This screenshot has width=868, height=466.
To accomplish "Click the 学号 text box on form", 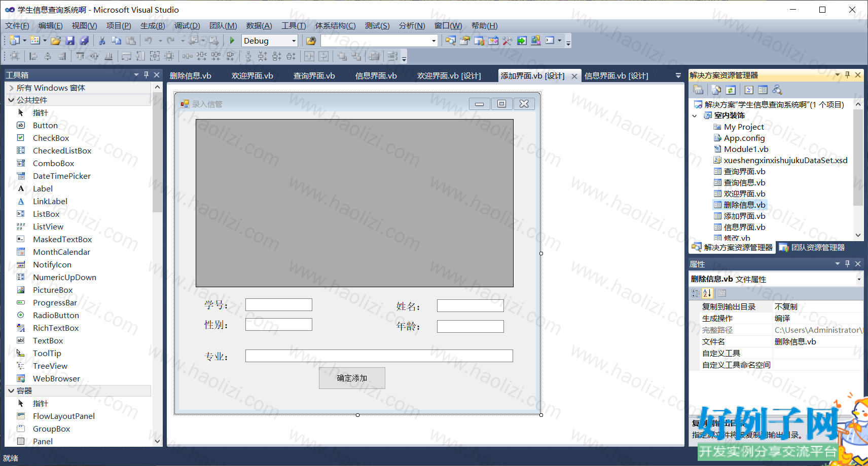I will 278,304.
